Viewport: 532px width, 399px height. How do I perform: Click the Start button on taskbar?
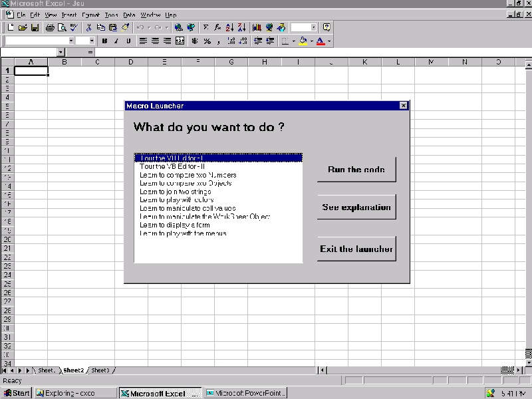tap(16, 393)
